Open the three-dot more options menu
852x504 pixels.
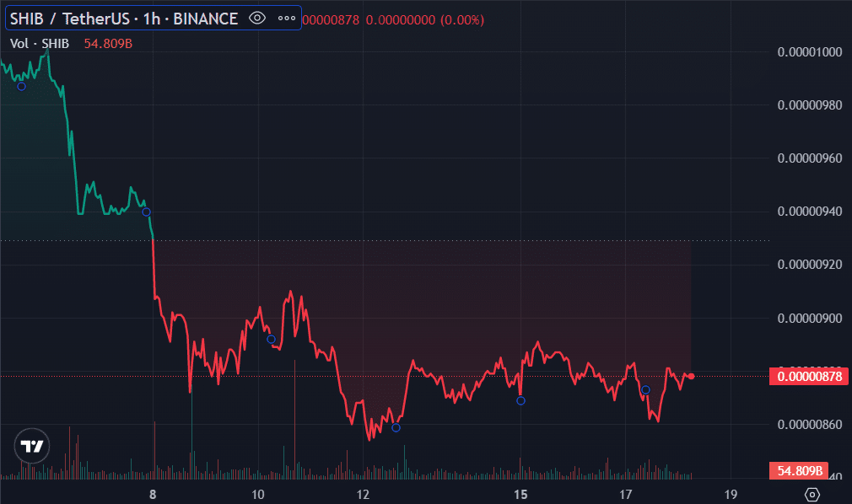click(x=286, y=19)
